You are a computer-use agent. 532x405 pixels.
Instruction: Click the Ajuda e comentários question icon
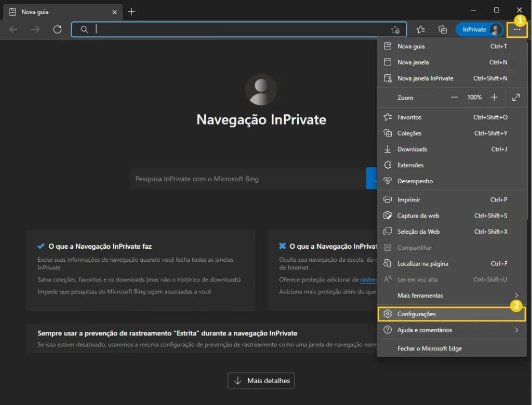pos(388,330)
